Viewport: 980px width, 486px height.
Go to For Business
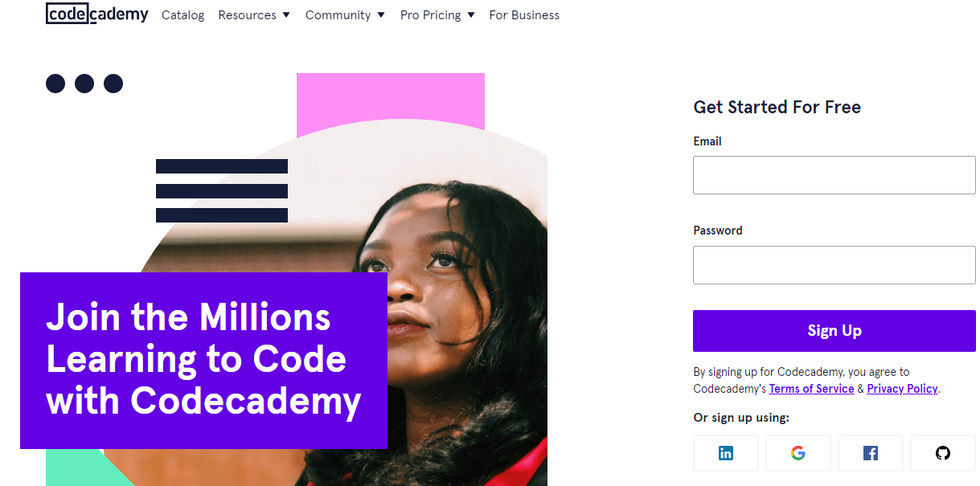tap(524, 15)
